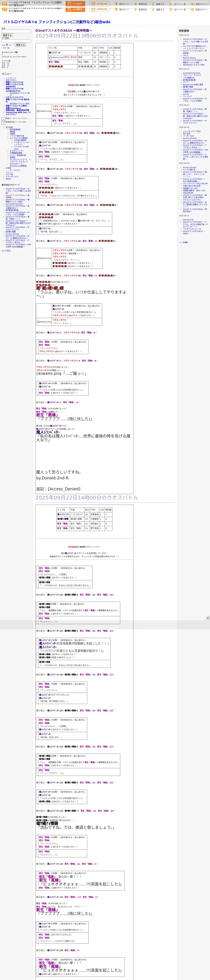Open ランバルド in 更新履歴
210x980 pixels.
pos(188,96)
